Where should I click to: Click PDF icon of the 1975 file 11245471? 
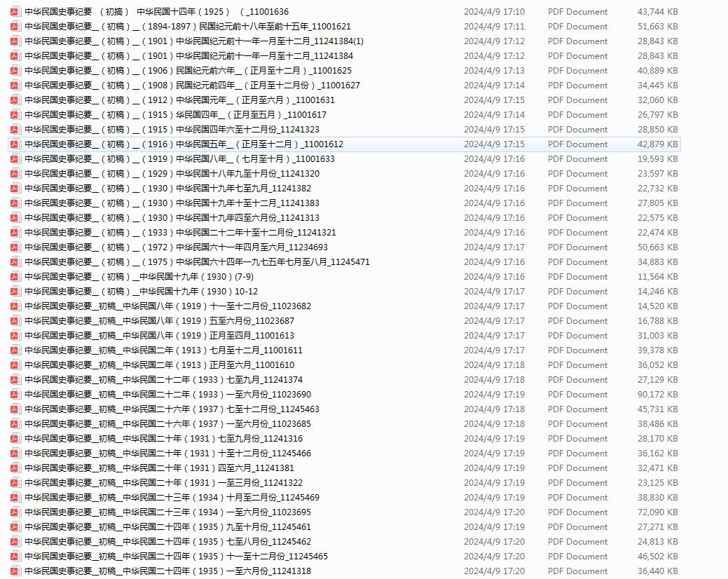point(15,262)
